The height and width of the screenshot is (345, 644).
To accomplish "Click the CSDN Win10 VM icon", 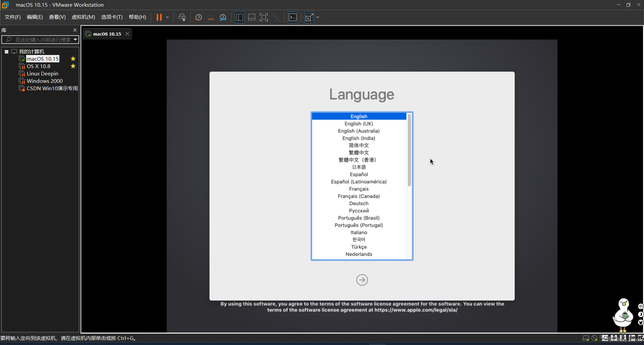I will pyautogui.click(x=22, y=89).
